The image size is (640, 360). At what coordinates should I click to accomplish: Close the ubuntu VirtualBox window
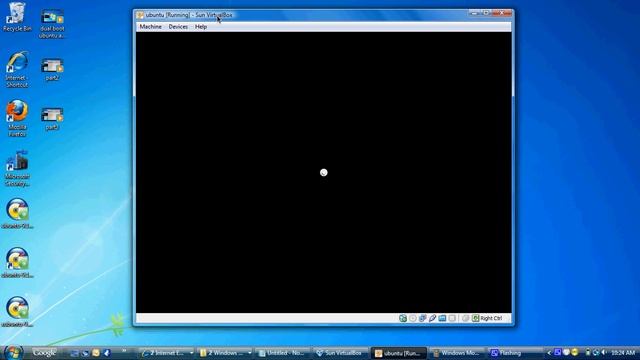502,13
